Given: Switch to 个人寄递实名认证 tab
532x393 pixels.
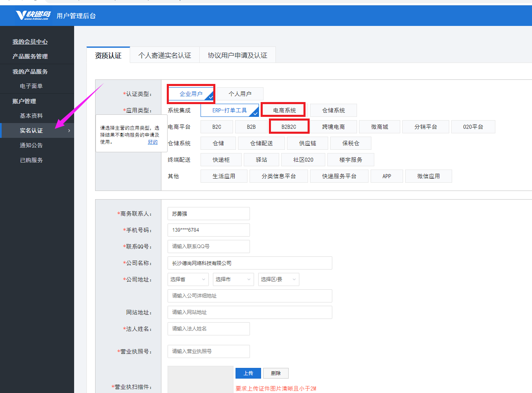Looking at the screenshot, I should click(165, 55).
